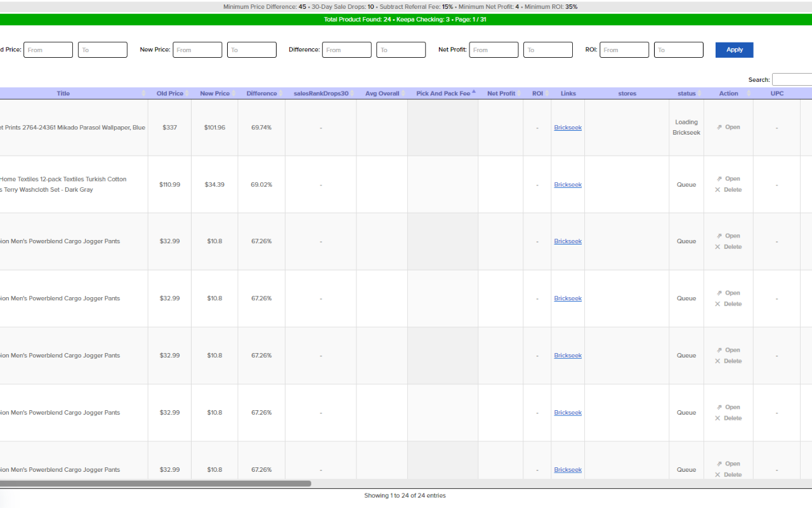Sort by the UPC column header

(x=777, y=93)
